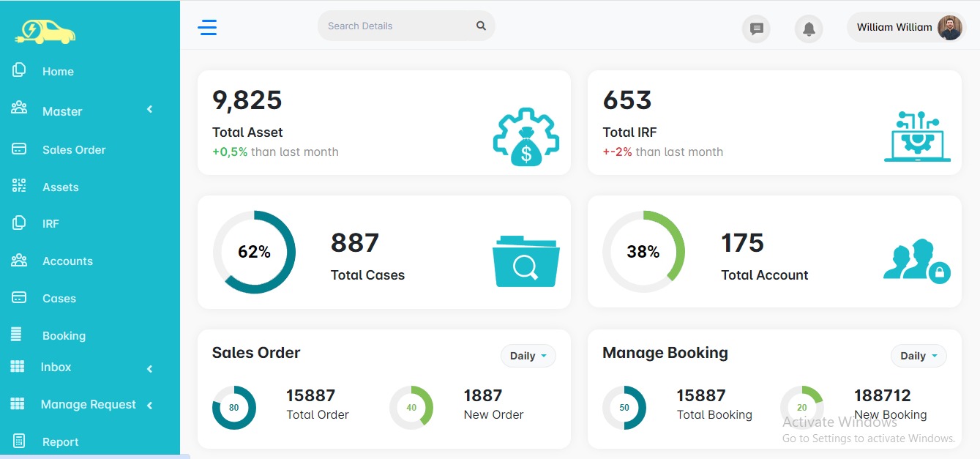Open the Sales Order Daily dropdown
The height and width of the screenshot is (459, 980).
point(528,356)
